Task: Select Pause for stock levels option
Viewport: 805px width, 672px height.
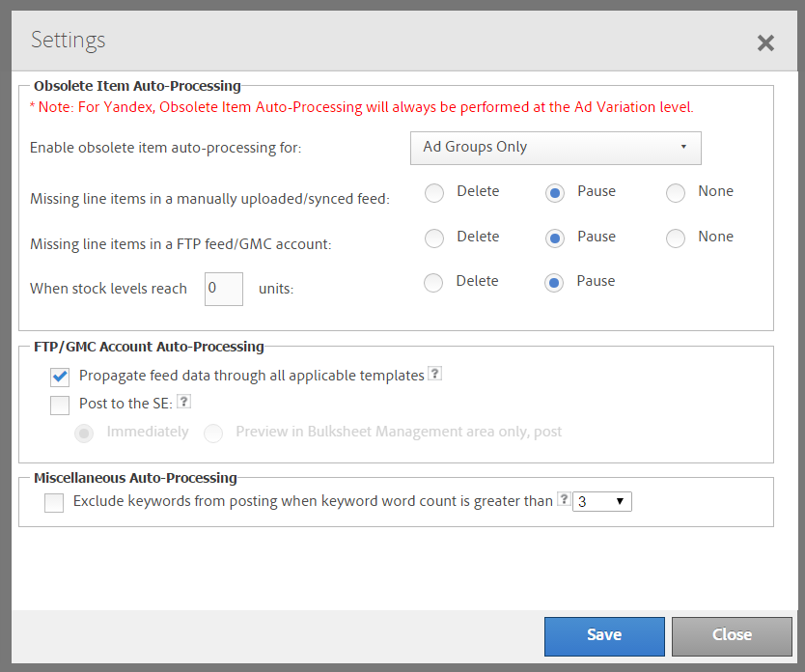Action: 555,283
